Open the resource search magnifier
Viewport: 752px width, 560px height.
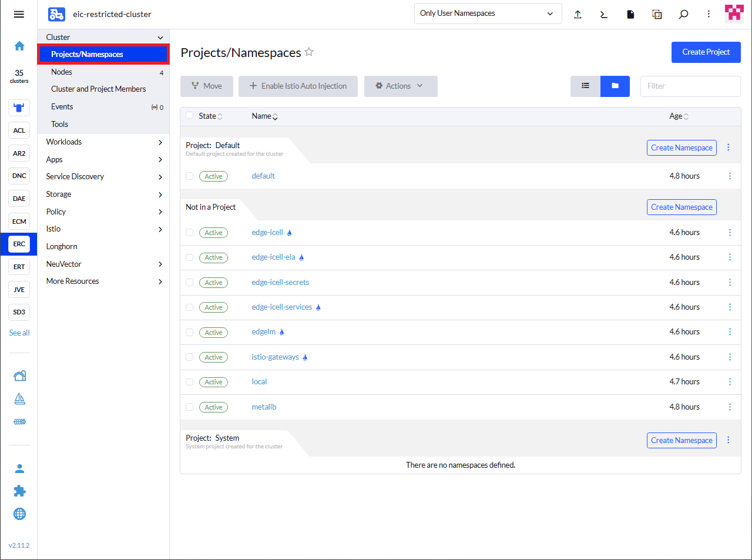(683, 14)
